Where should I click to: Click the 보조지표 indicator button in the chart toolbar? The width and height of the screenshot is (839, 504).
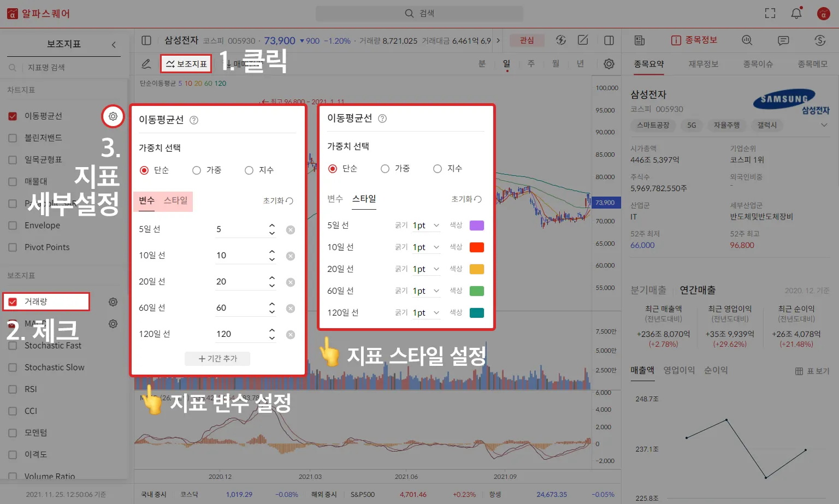tap(186, 64)
